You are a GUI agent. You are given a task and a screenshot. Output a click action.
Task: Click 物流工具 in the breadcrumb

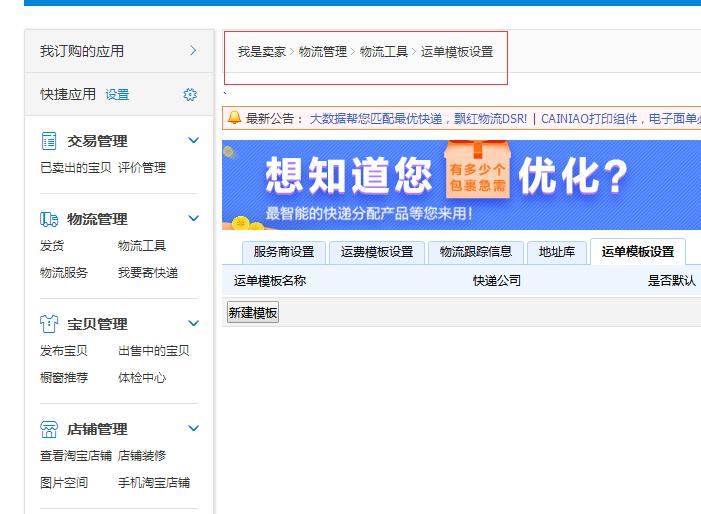pyautogui.click(x=384, y=52)
